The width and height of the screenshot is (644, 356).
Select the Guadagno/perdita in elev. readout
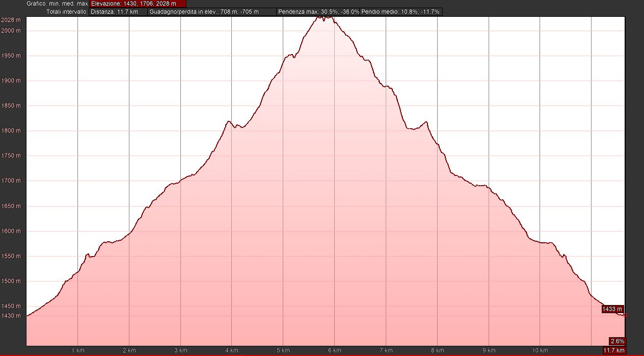(x=203, y=12)
